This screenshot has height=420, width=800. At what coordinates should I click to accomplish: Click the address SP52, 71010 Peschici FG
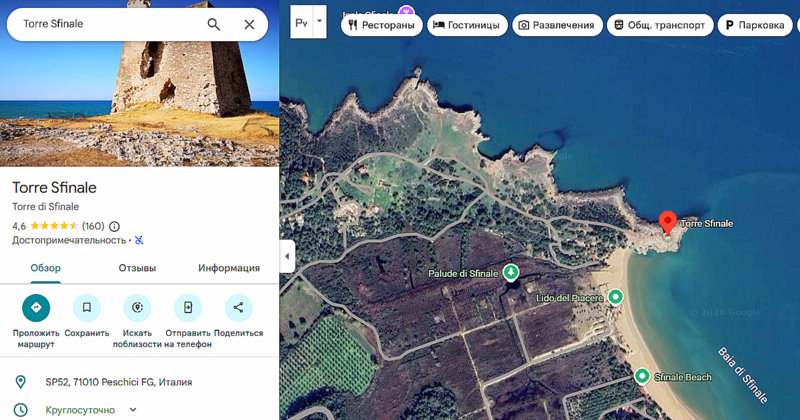[x=118, y=382]
